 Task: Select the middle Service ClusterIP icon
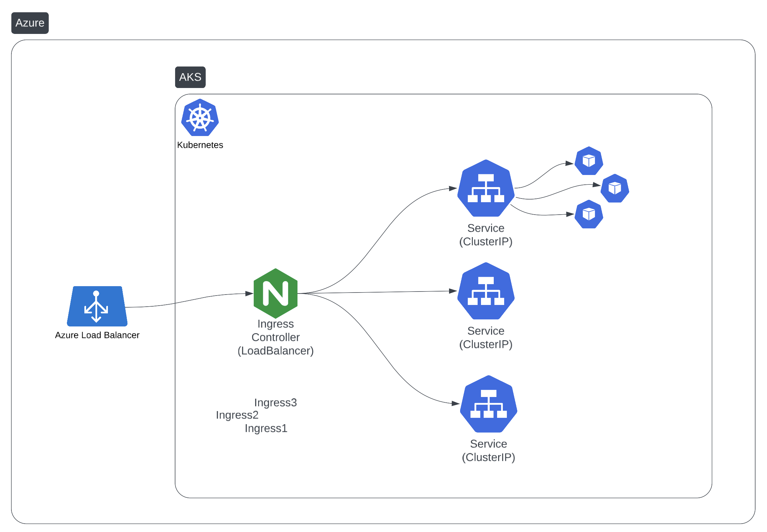click(486, 291)
